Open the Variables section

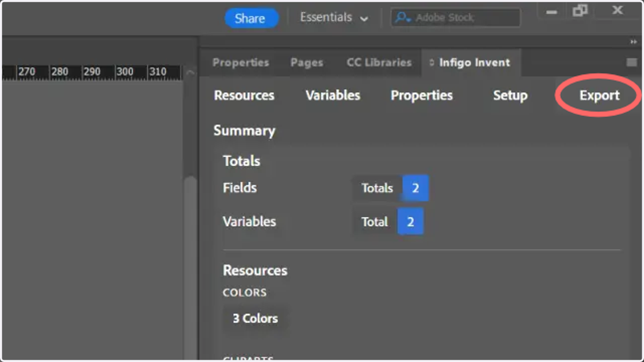[333, 95]
